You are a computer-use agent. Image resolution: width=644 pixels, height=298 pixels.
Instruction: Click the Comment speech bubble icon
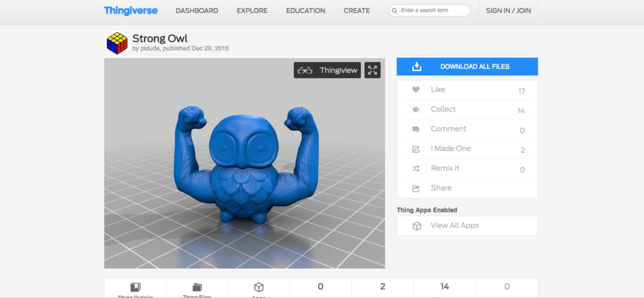click(x=416, y=130)
